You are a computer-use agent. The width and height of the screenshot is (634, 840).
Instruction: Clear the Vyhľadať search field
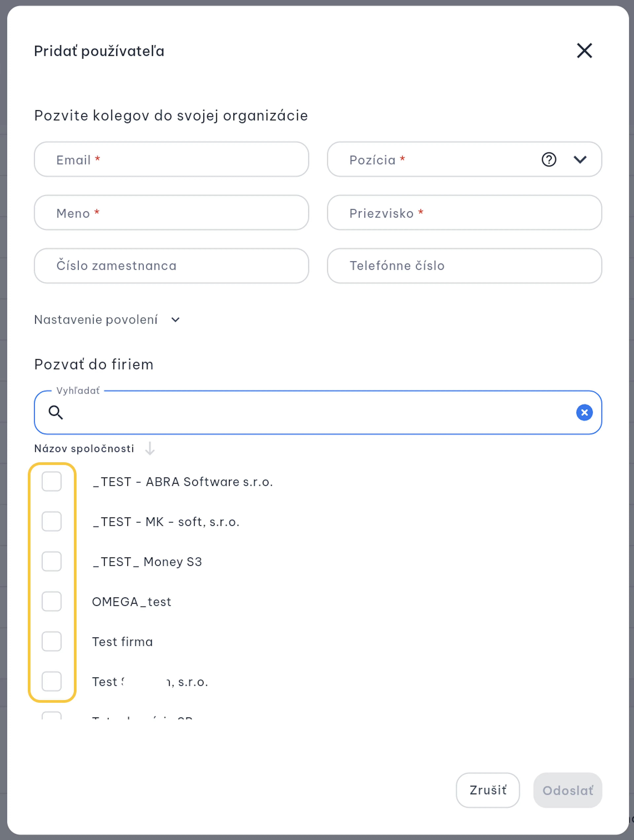pyautogui.click(x=584, y=412)
